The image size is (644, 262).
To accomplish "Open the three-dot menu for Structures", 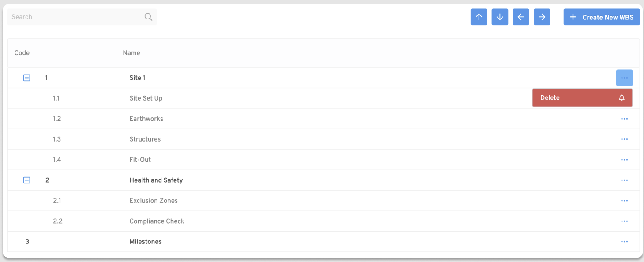I will coord(624,139).
